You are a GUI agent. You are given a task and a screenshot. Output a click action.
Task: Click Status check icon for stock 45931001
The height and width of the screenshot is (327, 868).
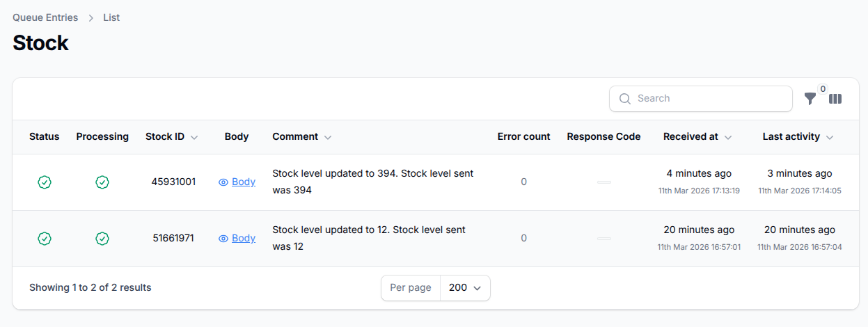(x=45, y=182)
